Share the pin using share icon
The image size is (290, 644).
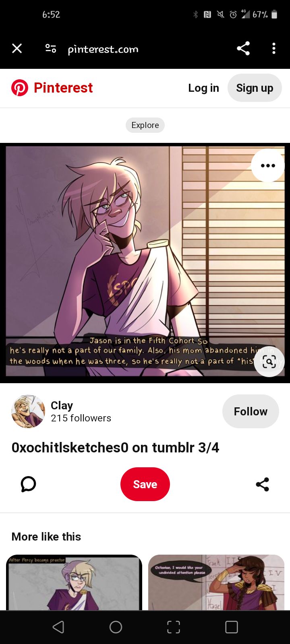point(263,484)
